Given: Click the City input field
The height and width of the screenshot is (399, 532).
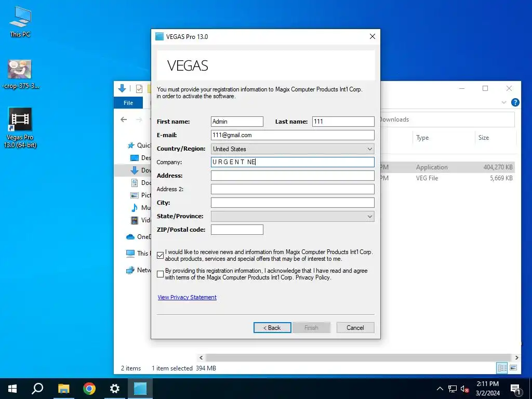Looking at the screenshot, I should click(292, 203).
